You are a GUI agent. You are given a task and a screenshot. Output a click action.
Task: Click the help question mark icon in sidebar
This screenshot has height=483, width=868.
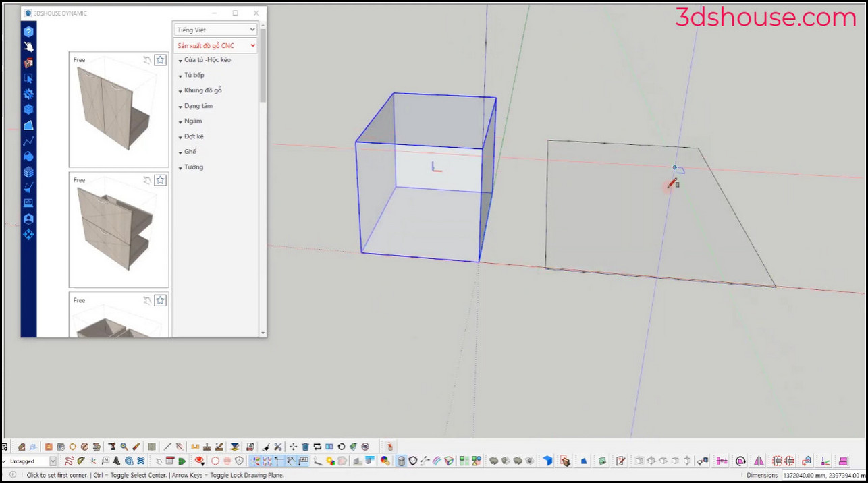(28, 32)
